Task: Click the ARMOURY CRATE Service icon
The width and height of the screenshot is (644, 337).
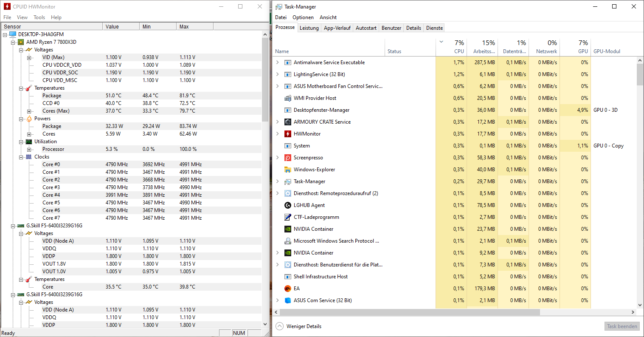Action: [288, 122]
